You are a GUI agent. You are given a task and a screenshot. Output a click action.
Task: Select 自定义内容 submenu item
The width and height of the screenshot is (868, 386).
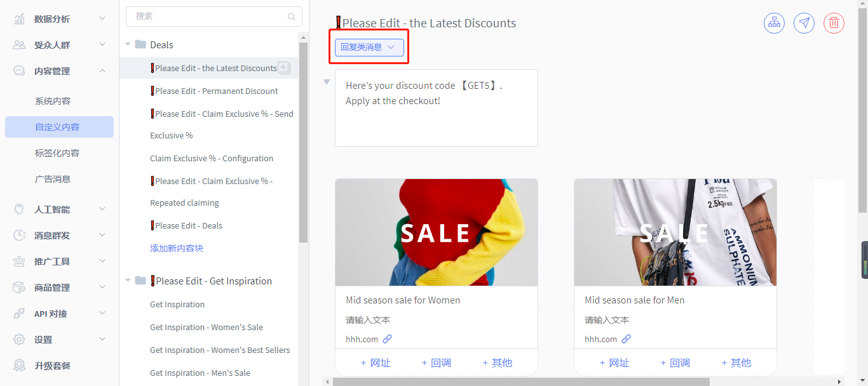(x=59, y=127)
